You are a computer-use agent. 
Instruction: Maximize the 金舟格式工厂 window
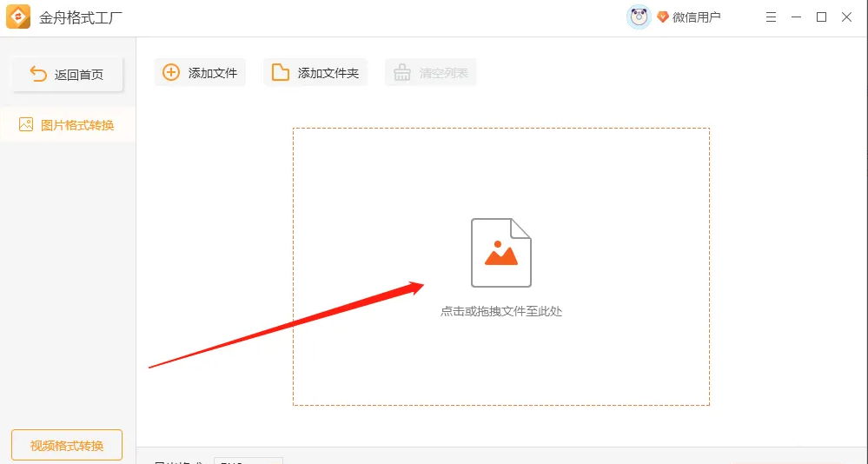point(821,17)
